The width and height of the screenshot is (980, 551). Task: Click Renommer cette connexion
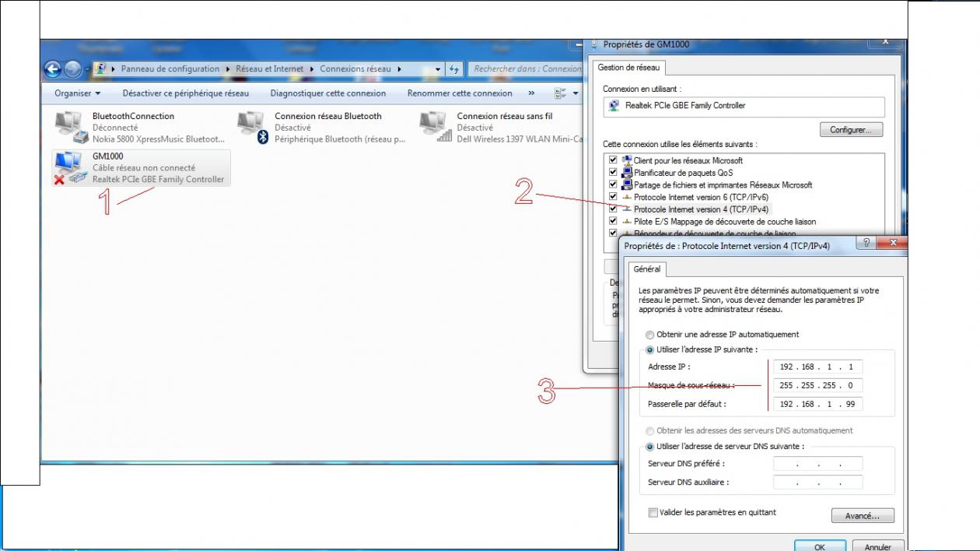pyautogui.click(x=460, y=93)
